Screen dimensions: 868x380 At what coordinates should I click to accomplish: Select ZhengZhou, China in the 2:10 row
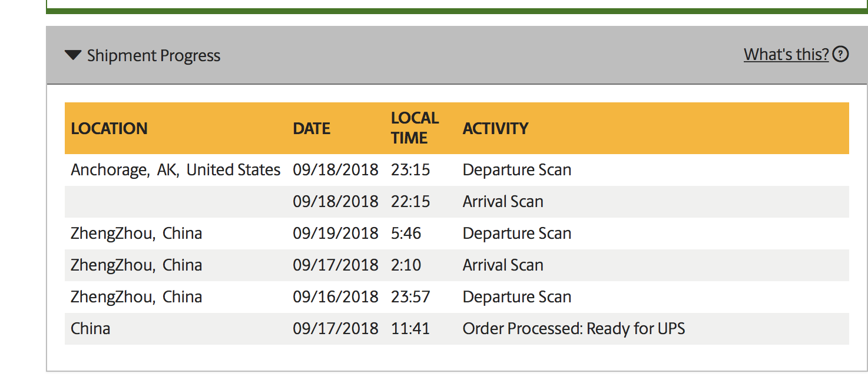click(x=137, y=265)
